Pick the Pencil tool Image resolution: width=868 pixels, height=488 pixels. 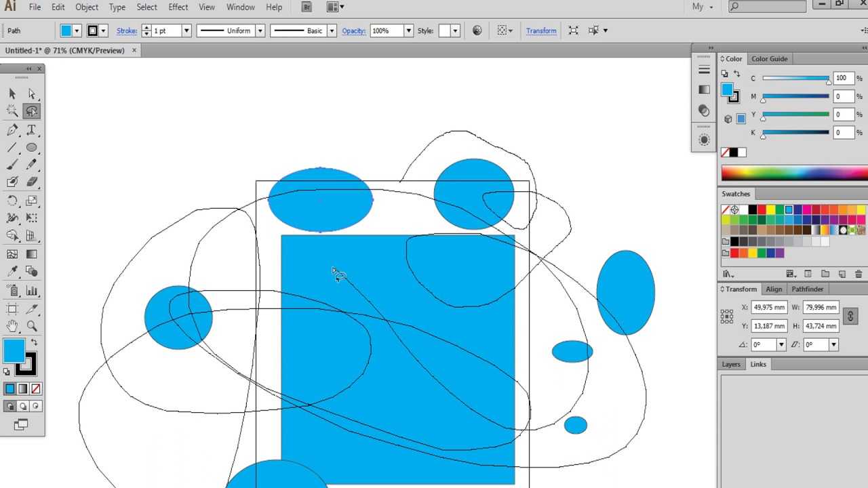(32, 165)
